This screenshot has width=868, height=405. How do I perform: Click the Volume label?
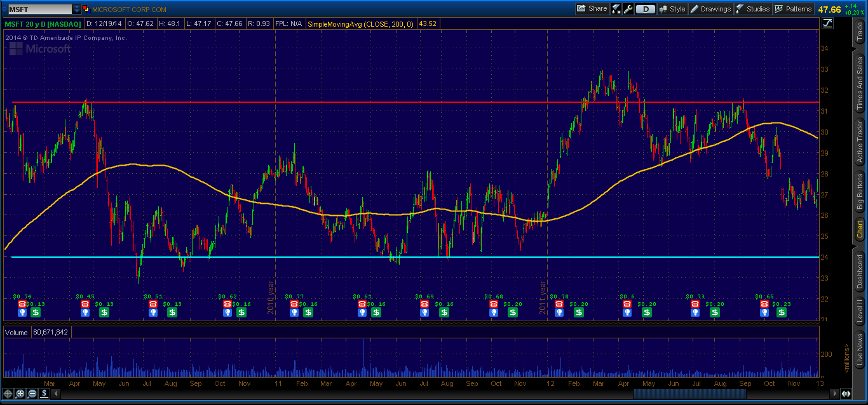coord(17,332)
